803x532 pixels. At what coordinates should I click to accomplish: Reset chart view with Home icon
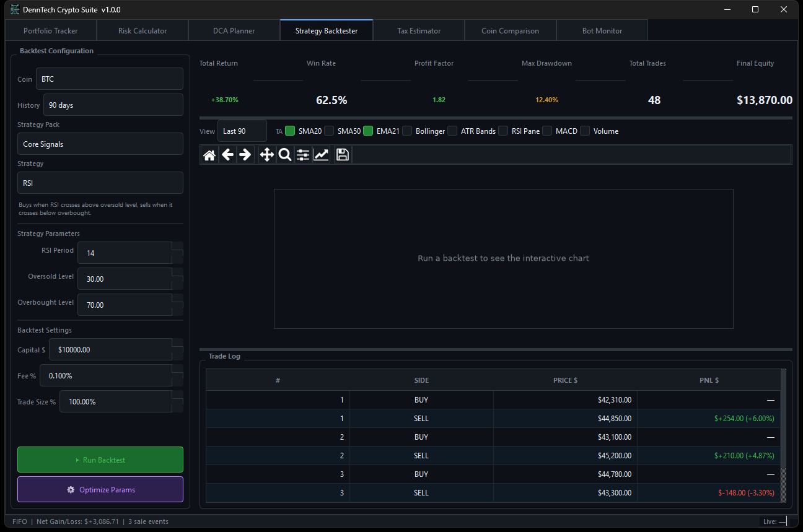(209, 155)
